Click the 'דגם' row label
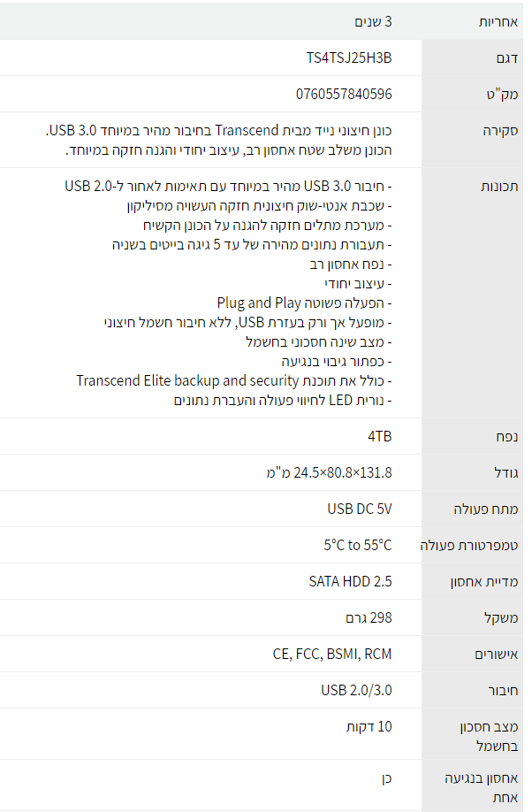Screen dimensions: 532x812 (x=507, y=58)
